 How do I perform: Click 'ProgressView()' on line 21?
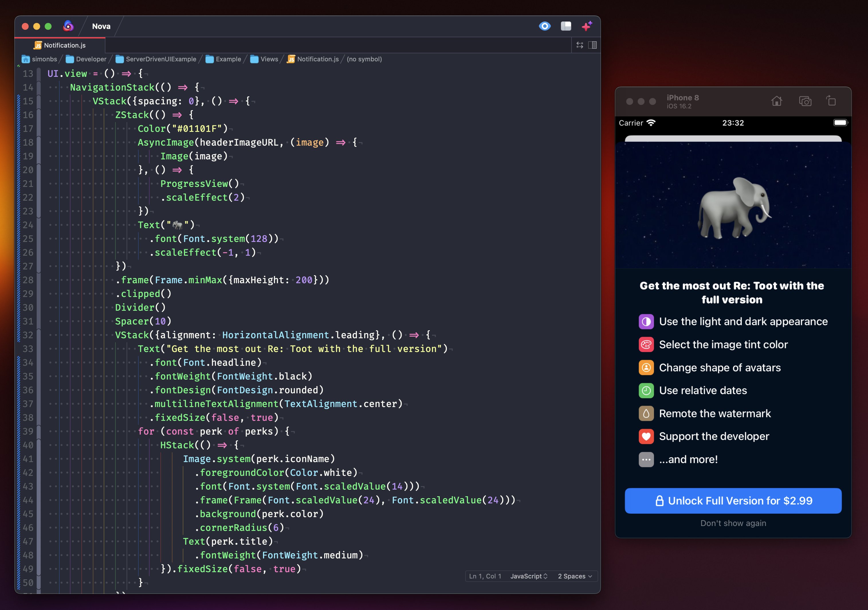click(200, 184)
